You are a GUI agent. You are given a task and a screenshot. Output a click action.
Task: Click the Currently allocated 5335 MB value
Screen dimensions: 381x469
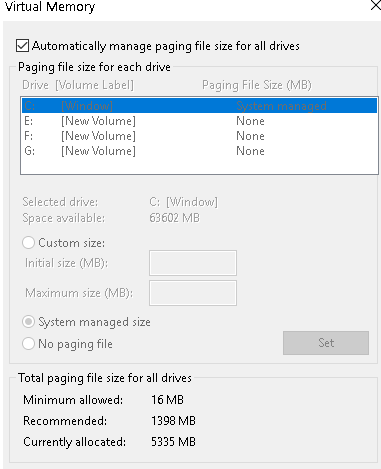pos(173,442)
